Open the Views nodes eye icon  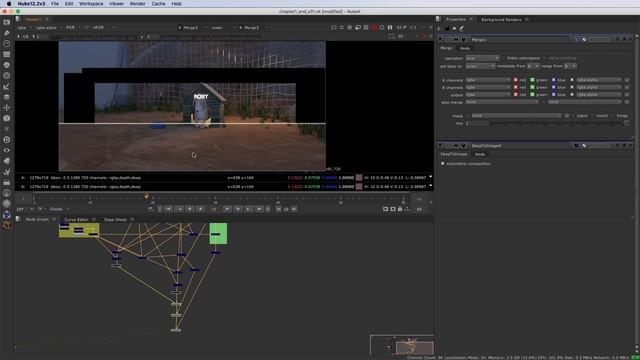coord(7,150)
